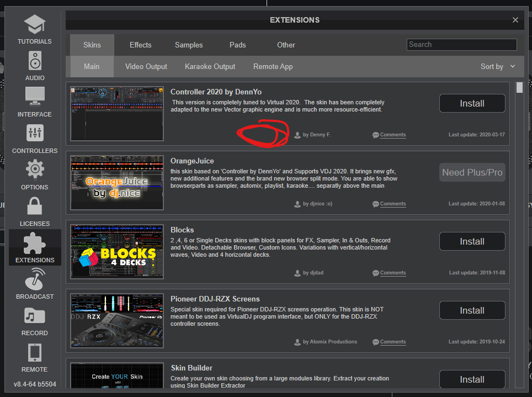This screenshot has width=532, height=397.
Task: Click the extensions list scrollbar thumb
Action: point(519,88)
